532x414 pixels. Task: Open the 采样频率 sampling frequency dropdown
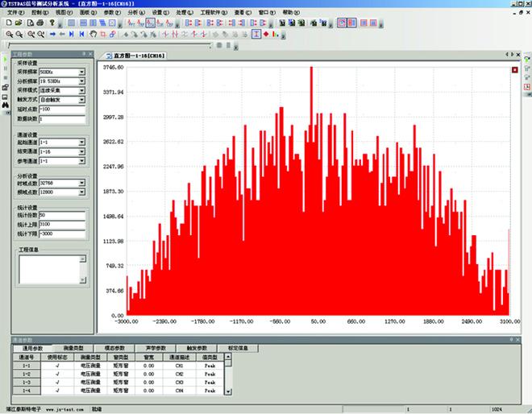click(81, 72)
